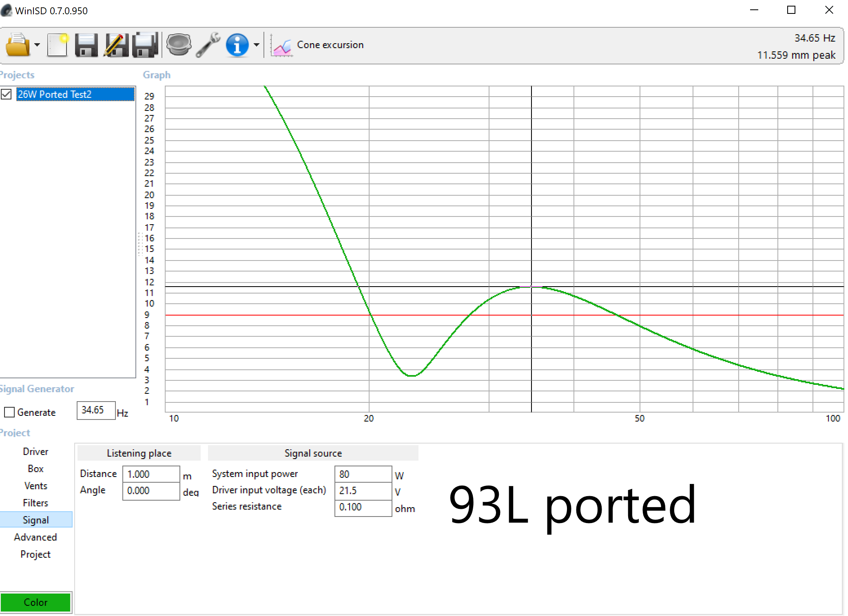Toggle the 26W Ported Test2 project checkbox
Viewport: 848px width, 616px height.
coord(6,94)
